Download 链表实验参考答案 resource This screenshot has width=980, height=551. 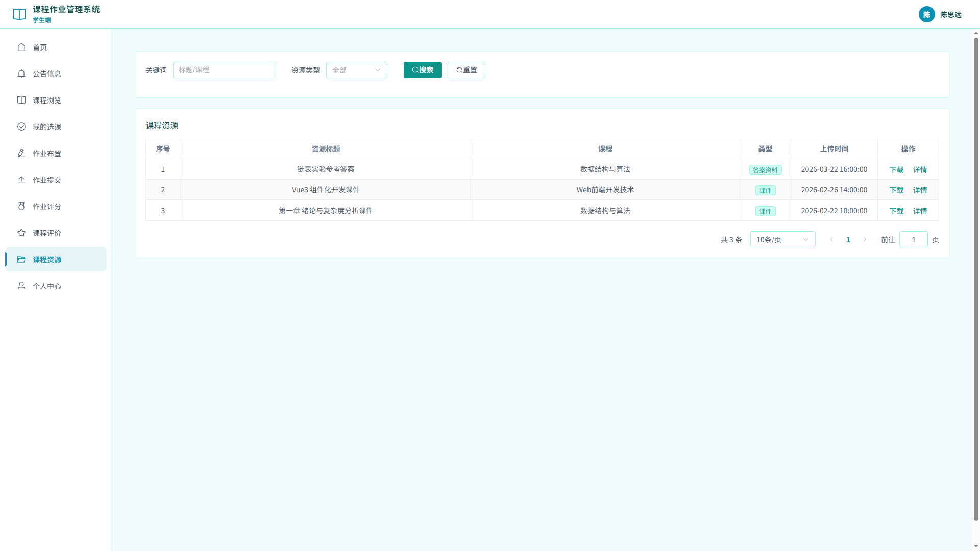click(897, 170)
